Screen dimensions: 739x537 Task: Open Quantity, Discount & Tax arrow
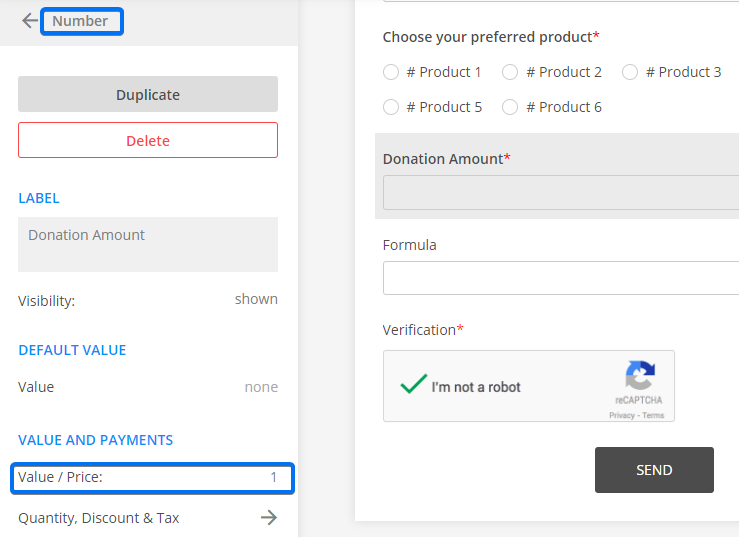click(268, 518)
